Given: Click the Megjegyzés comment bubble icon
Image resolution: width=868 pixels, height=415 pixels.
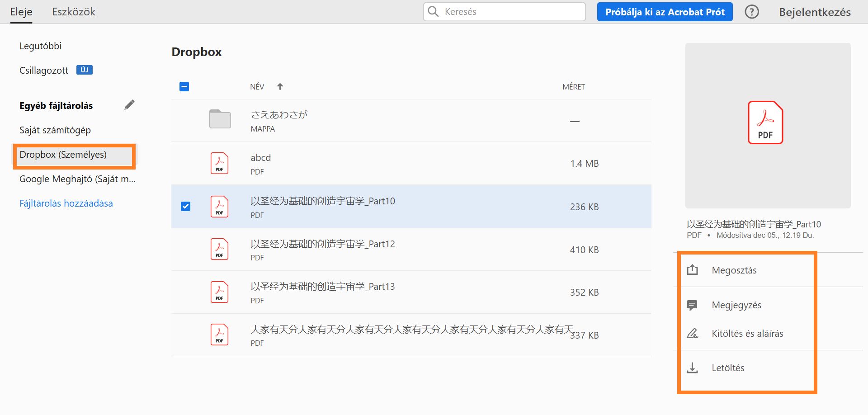Looking at the screenshot, I should pyautogui.click(x=692, y=305).
